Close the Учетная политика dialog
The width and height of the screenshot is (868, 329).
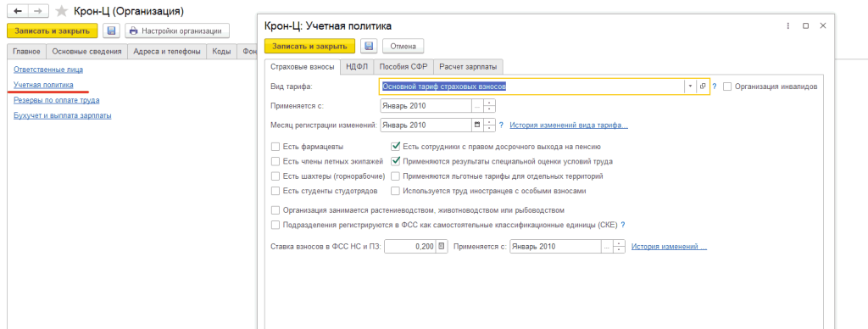click(x=823, y=26)
